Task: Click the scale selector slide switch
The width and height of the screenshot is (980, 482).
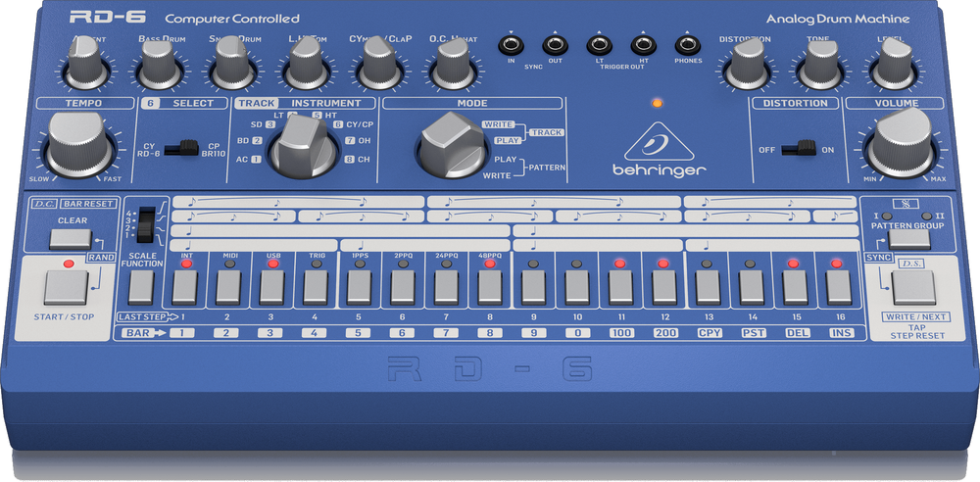Action: 147,223
